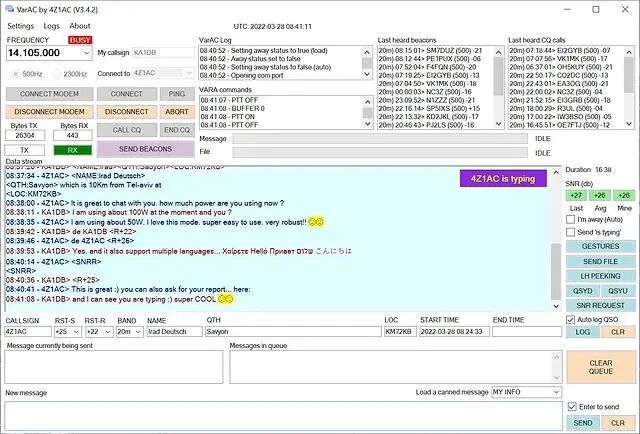Click the DISCONNECT MODEM button
The width and height of the screenshot is (640, 434).
[x=49, y=112]
